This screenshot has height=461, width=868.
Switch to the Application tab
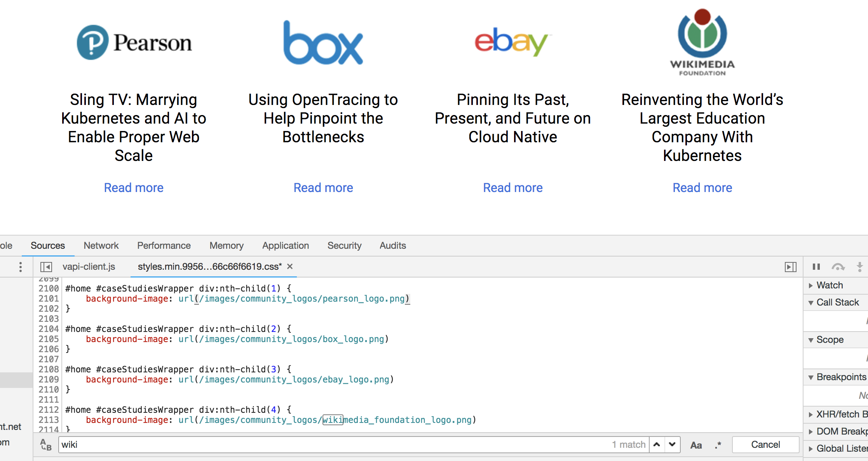[x=286, y=246]
